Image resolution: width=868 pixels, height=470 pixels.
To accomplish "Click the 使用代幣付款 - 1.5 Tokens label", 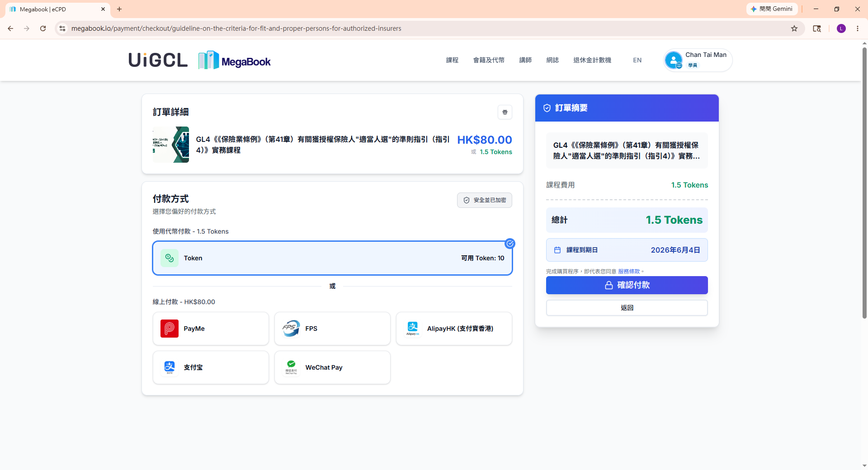I will coord(190,231).
